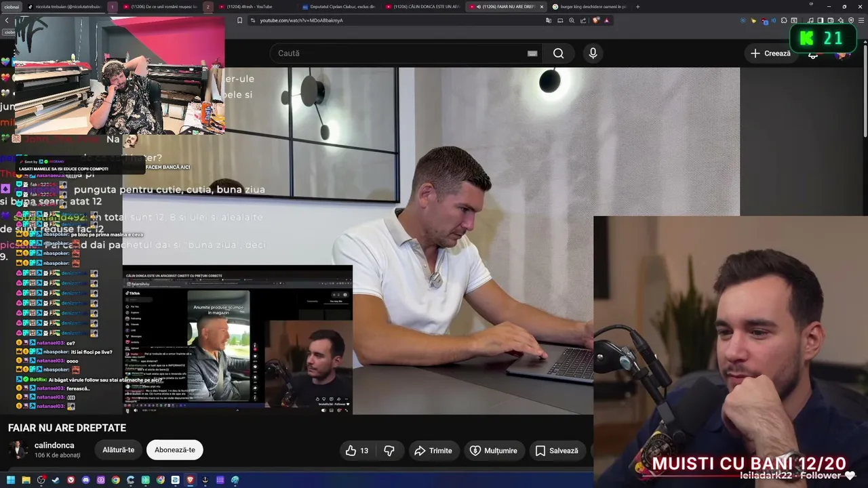This screenshot has width=868, height=488.
Task: Join the channel via 'Alătură-te'
Action: [x=119, y=450]
